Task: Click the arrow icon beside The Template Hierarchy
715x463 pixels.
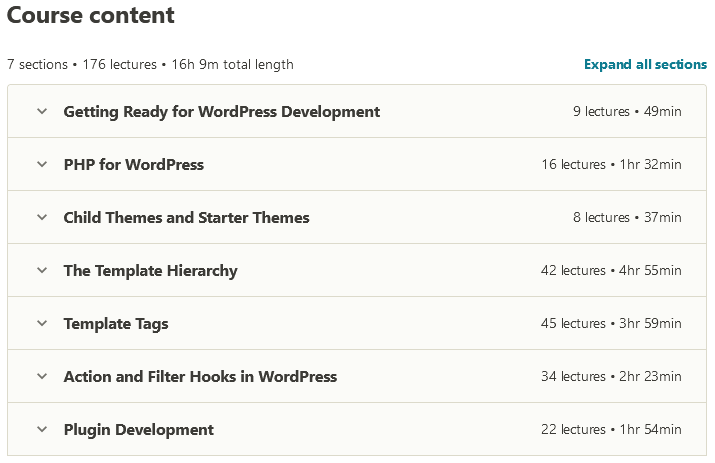Action: 42,271
